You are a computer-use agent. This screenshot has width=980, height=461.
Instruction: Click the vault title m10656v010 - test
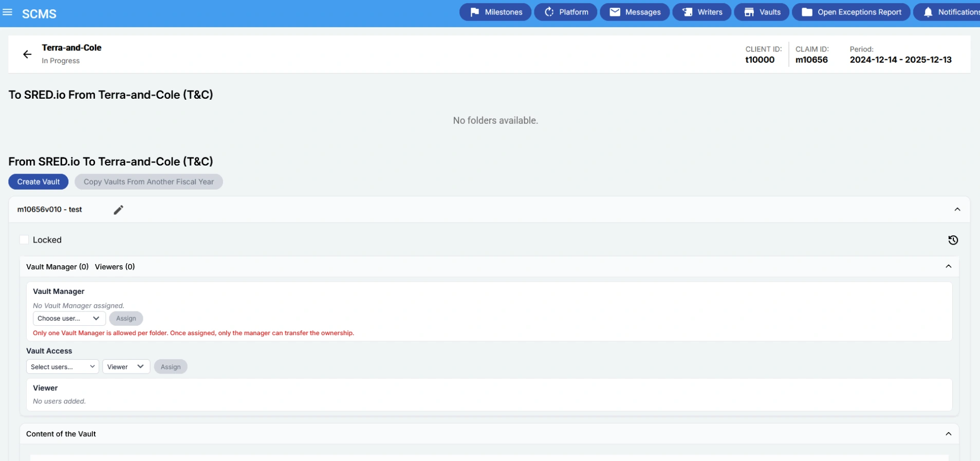tap(50, 209)
